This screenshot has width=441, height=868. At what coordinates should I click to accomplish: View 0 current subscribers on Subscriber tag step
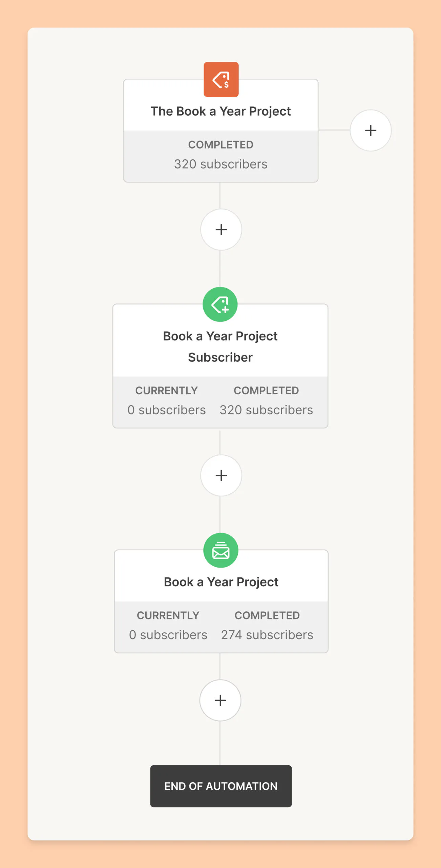click(x=166, y=410)
